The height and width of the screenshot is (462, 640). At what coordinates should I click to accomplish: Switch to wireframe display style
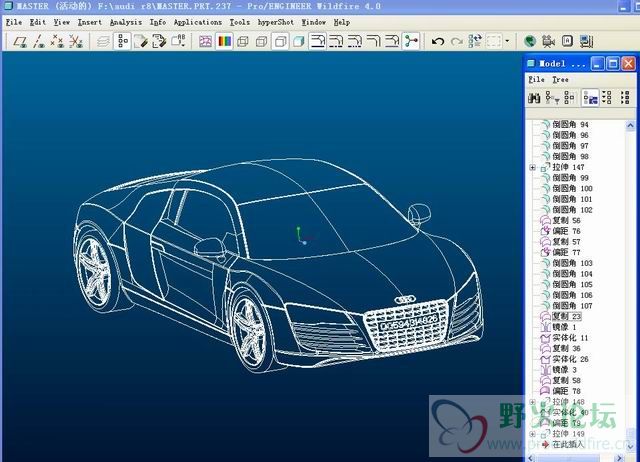tap(243, 41)
